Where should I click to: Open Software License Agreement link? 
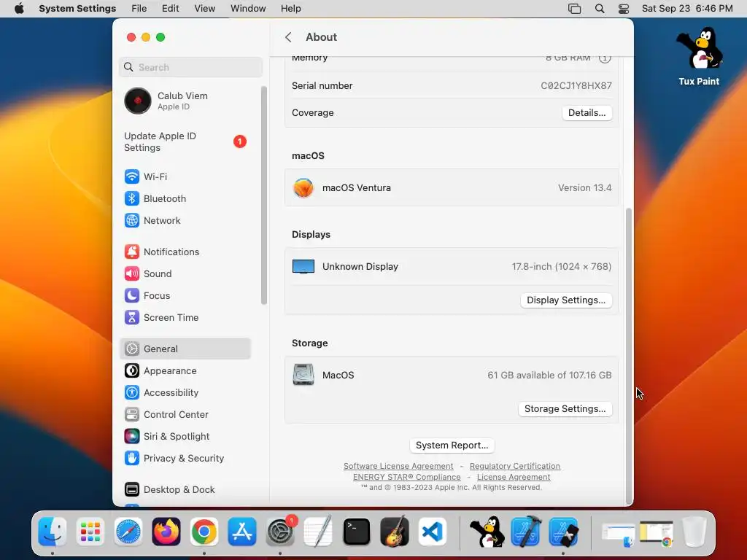coord(398,466)
